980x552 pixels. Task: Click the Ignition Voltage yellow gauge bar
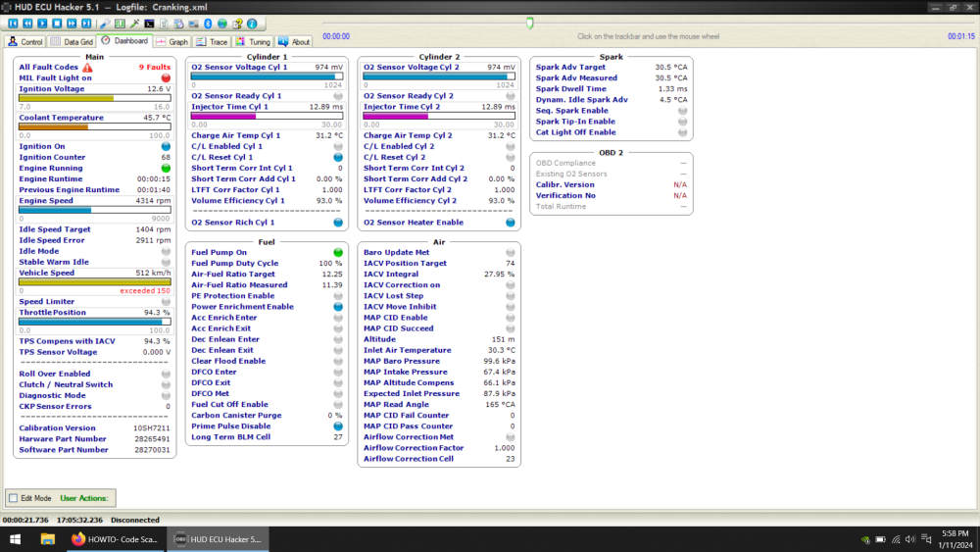tap(94, 98)
